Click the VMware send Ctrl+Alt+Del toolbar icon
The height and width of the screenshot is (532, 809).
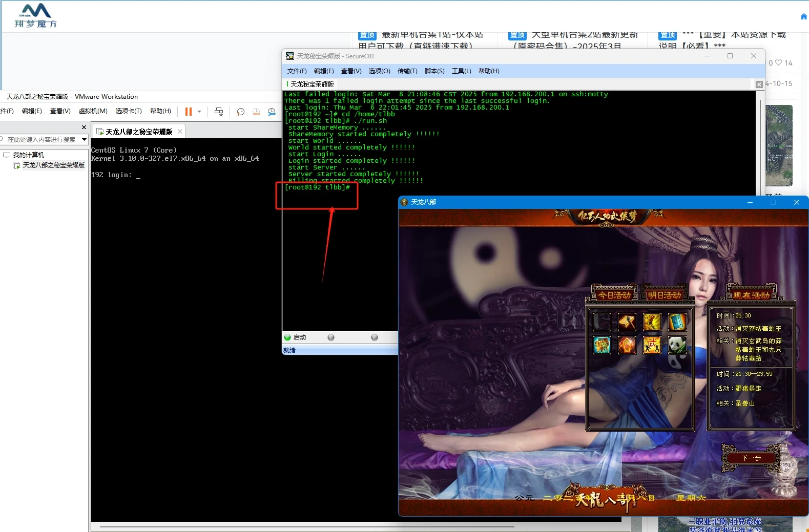pos(219,112)
